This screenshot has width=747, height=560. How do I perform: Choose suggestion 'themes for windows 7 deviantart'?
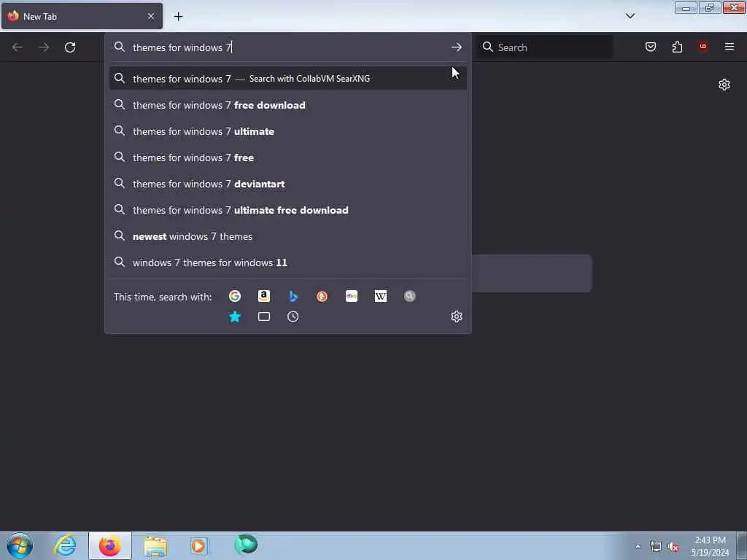click(x=287, y=184)
